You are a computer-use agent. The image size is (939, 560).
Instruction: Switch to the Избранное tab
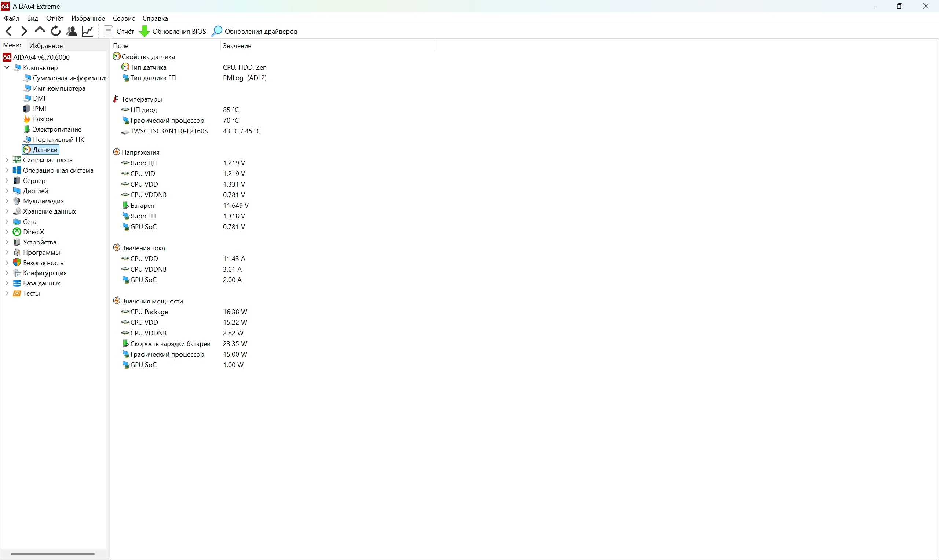(x=46, y=46)
